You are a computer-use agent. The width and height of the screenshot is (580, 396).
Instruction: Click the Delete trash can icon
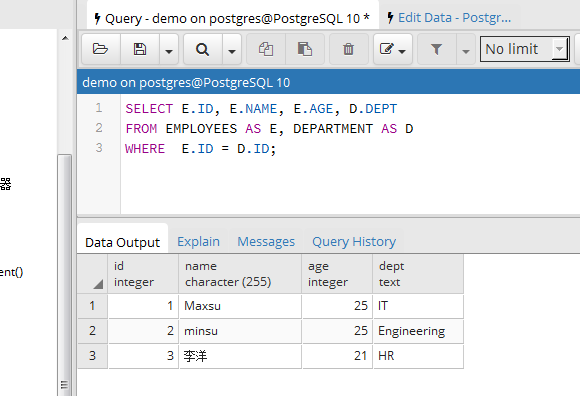(348, 49)
